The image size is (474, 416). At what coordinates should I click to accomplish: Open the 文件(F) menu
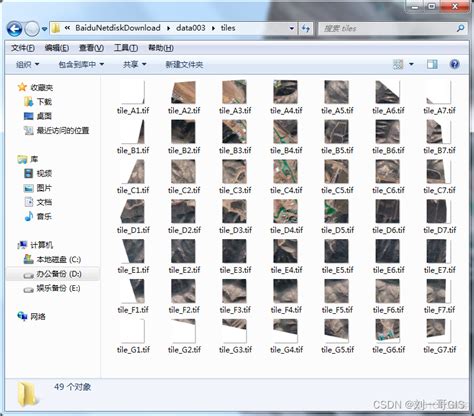[x=23, y=48]
